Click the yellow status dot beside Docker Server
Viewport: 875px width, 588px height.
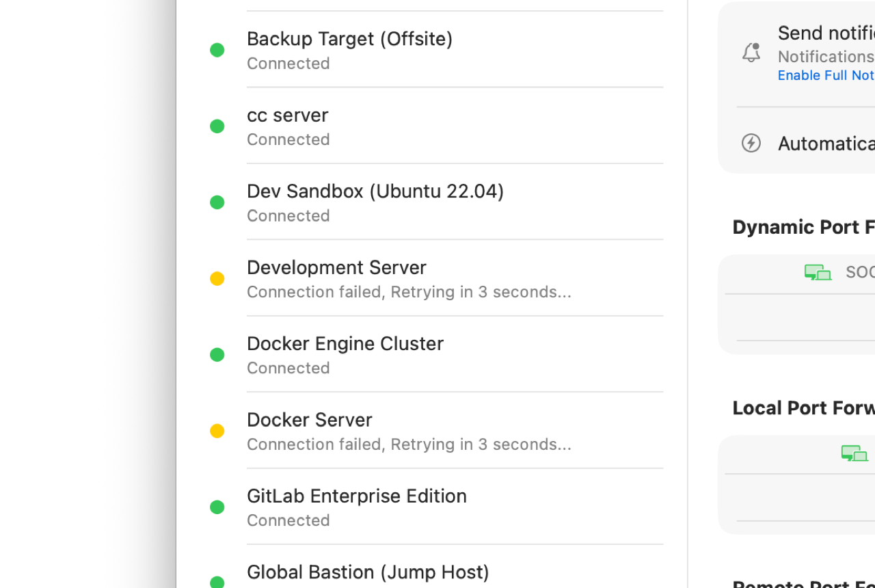click(217, 431)
